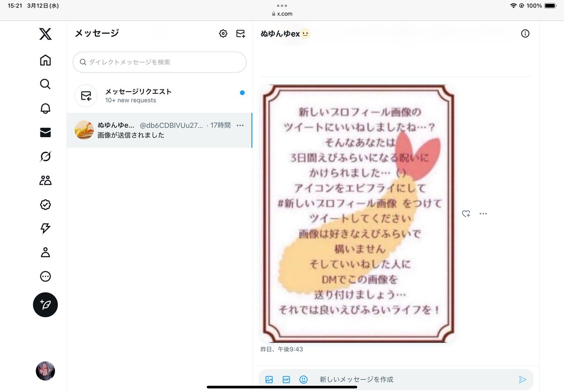Open options for the ぬゆんゆ conversation
The height and width of the screenshot is (392, 564).
[x=240, y=125]
